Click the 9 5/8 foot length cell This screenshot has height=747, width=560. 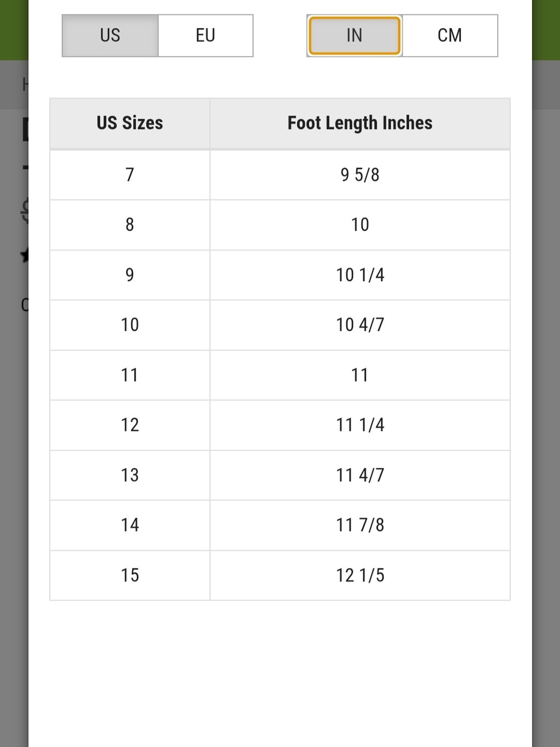click(x=360, y=175)
